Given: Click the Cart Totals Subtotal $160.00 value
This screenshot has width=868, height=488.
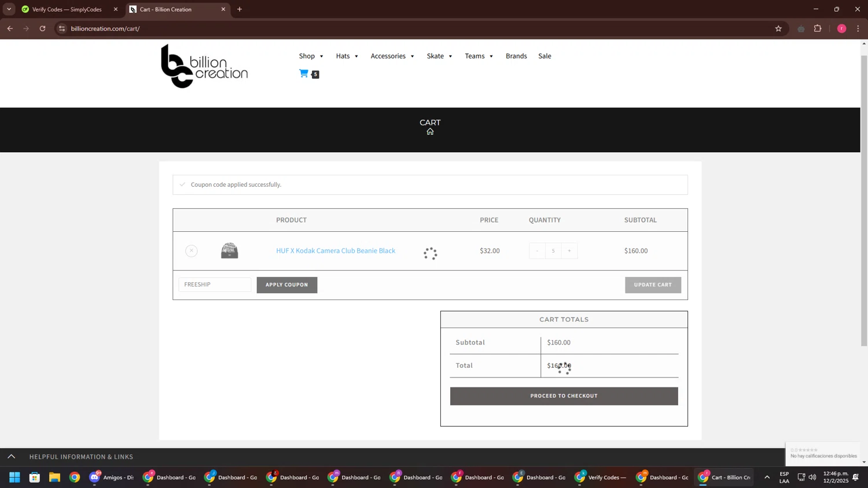Looking at the screenshot, I should coord(559,343).
